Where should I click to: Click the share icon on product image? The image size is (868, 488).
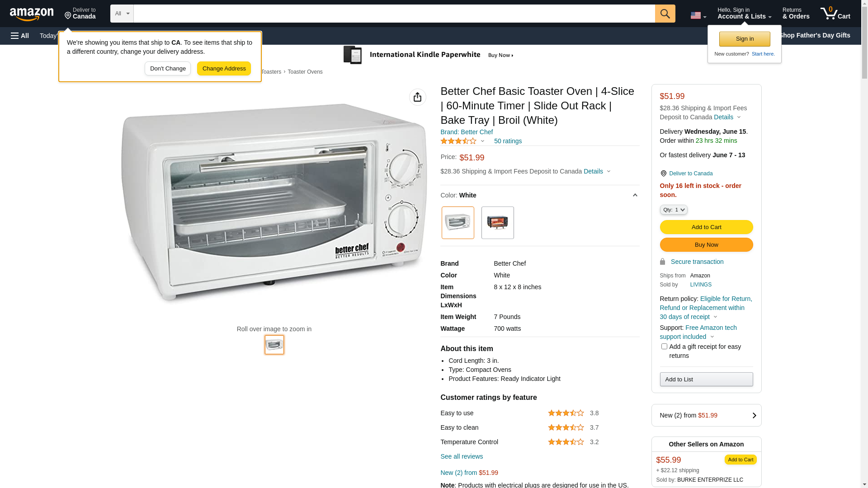[418, 97]
